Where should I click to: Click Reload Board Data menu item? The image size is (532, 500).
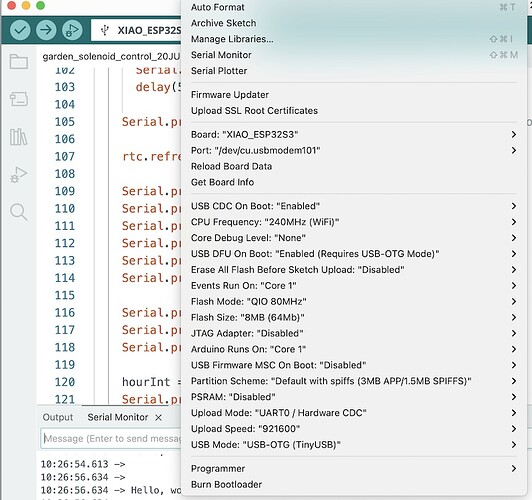[353, 166]
